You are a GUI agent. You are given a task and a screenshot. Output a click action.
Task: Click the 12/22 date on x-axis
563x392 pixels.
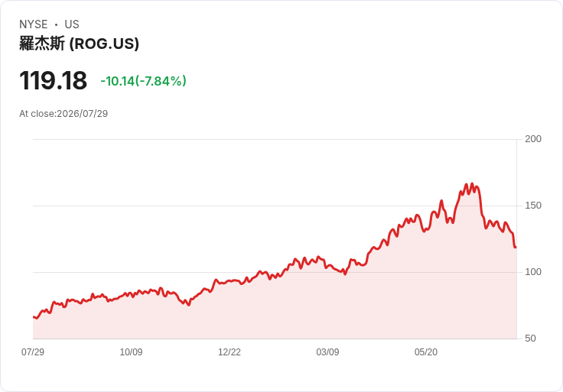[229, 352]
